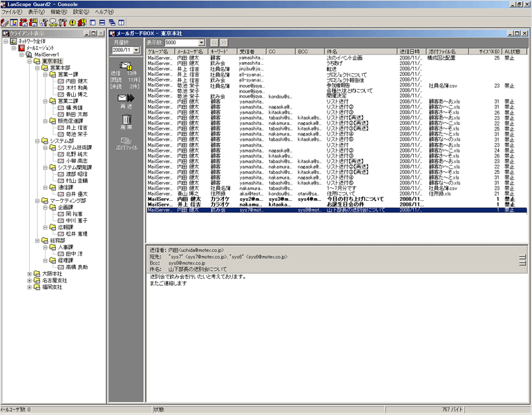Click the red メールエージェント icon in tree
This screenshot has width=532, height=415.
coord(21,48)
